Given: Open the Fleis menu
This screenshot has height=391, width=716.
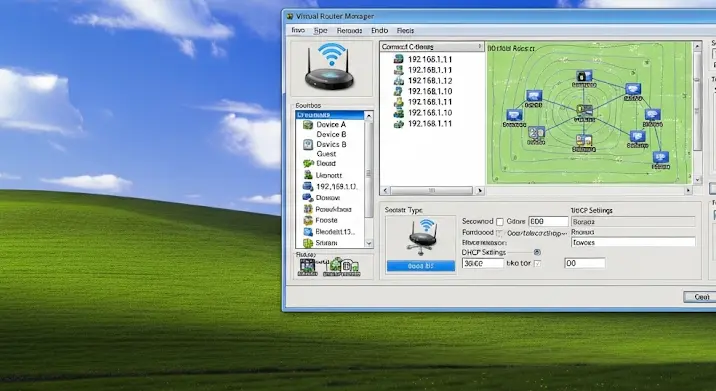Looking at the screenshot, I should pos(405,31).
